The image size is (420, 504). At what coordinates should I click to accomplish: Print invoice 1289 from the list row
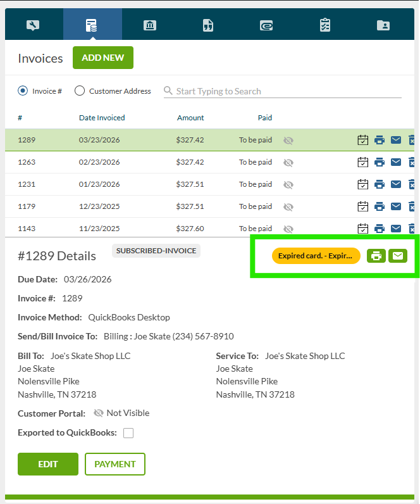tap(380, 141)
